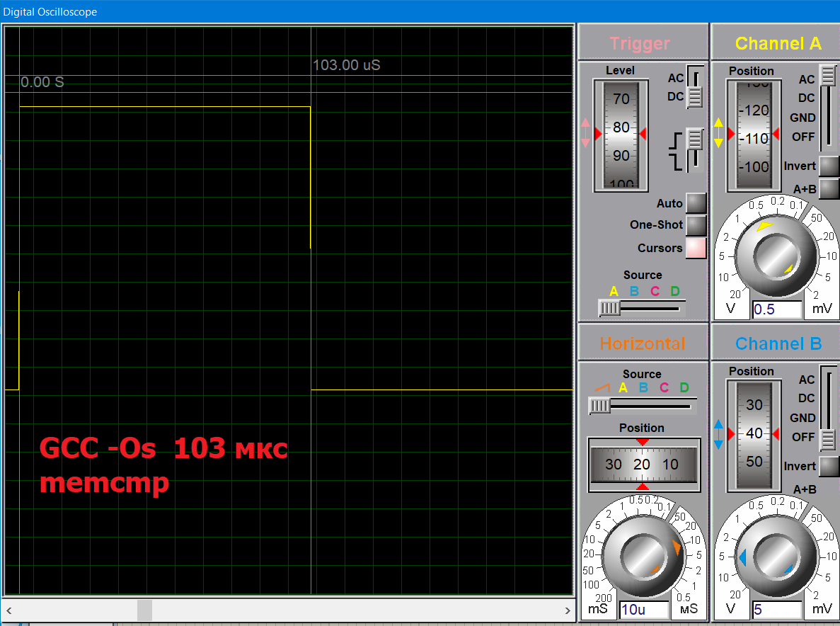Click the Horizontal Position thumbwheel
840x626 pixels.
click(x=642, y=465)
